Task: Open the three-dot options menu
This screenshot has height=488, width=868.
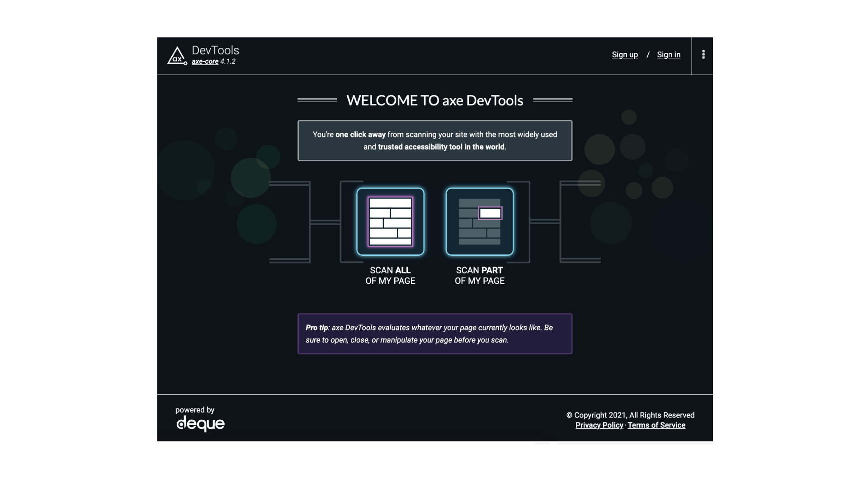Action: (703, 55)
